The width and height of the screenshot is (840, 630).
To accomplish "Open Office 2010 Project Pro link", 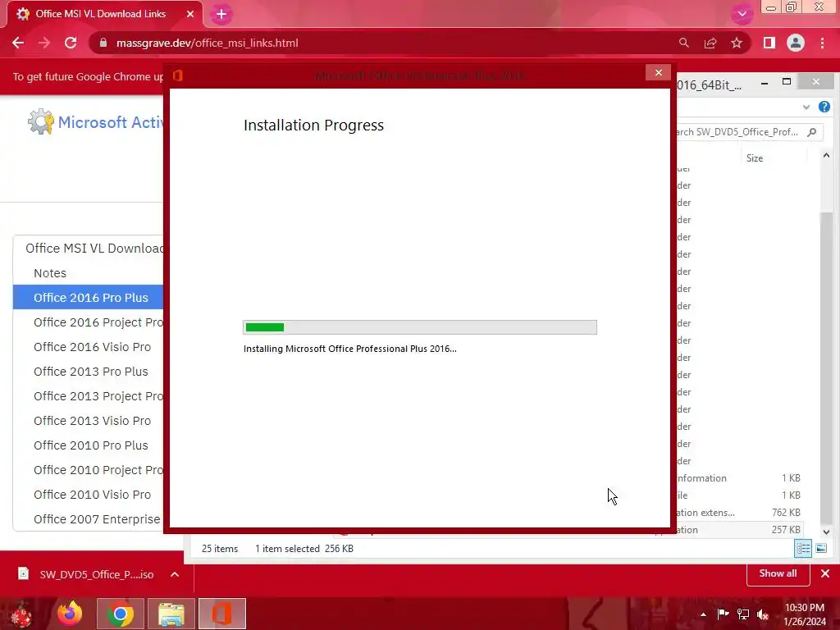I will pos(98,470).
